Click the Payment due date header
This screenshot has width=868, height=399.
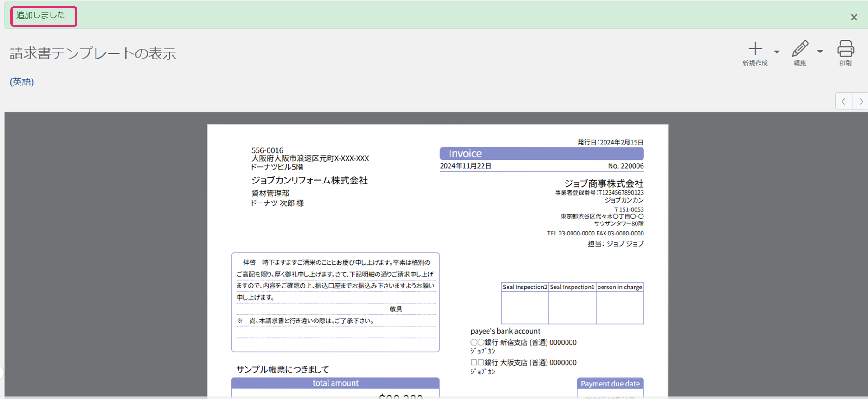click(610, 384)
